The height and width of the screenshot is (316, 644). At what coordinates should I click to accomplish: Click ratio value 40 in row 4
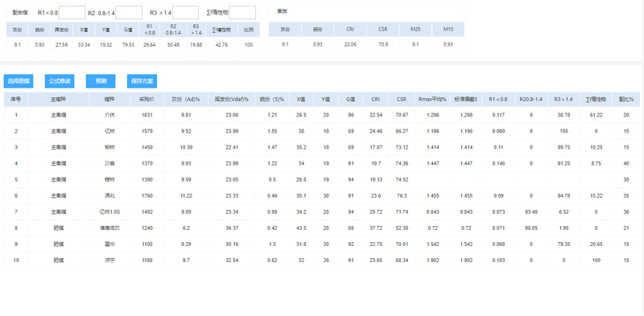point(626,163)
